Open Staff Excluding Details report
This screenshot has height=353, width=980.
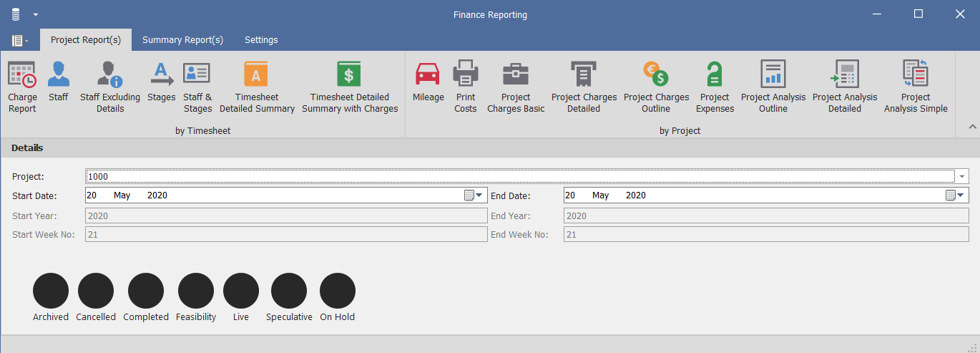pos(110,87)
